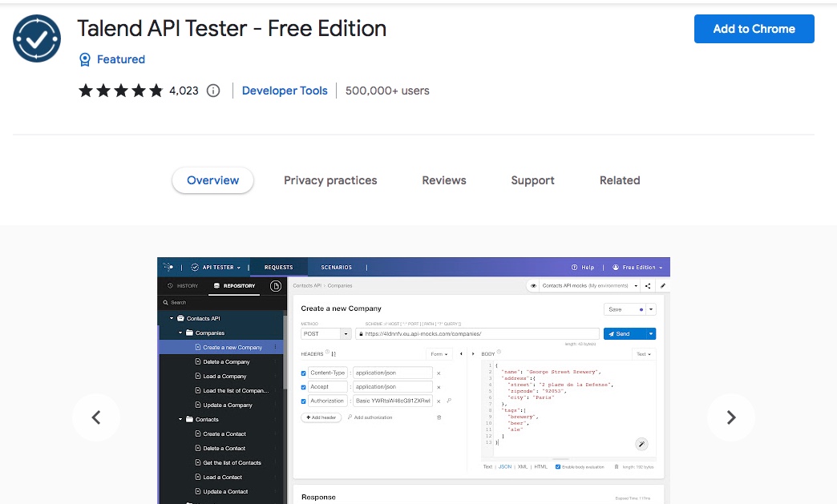Toggle the Accept header checkbox

pos(304,387)
